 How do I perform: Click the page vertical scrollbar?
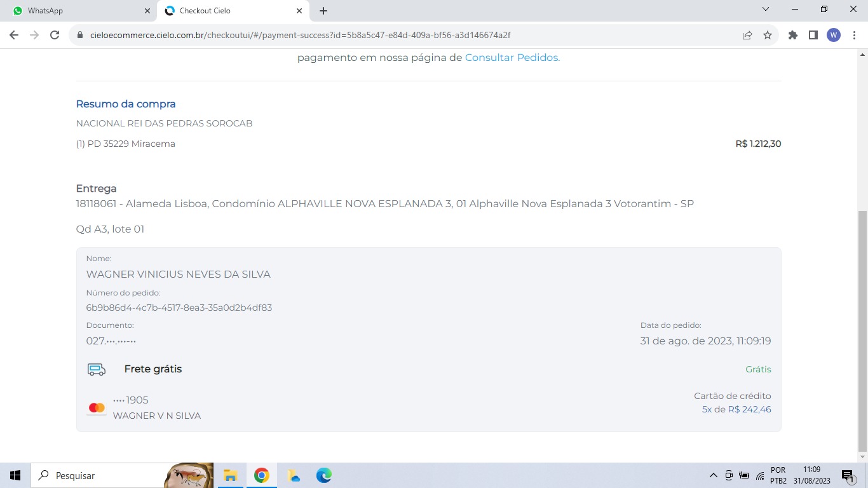pyautogui.click(x=862, y=330)
